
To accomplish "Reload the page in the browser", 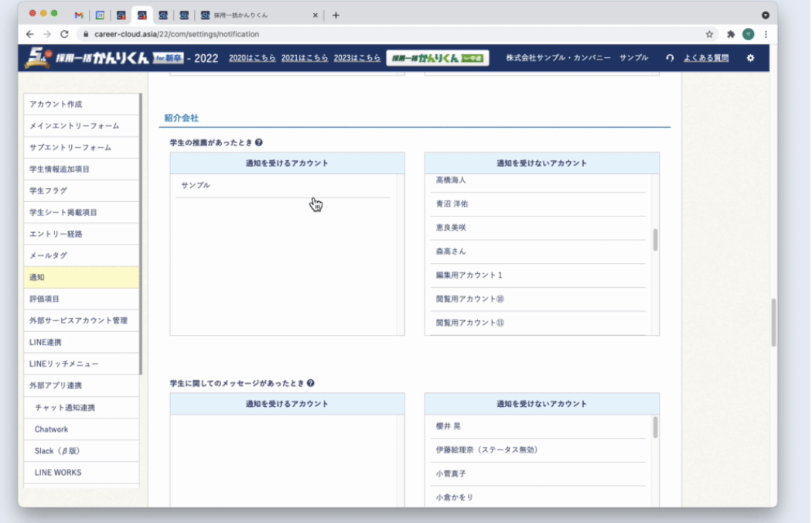I will point(65,34).
